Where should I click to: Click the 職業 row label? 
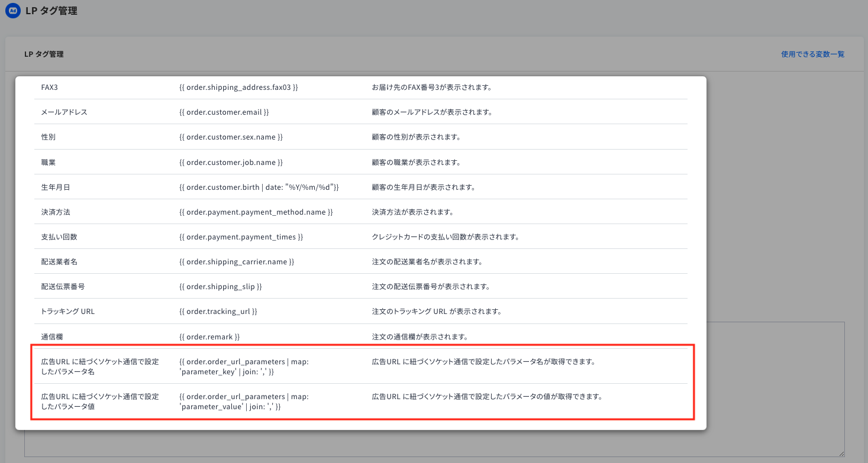(x=49, y=163)
